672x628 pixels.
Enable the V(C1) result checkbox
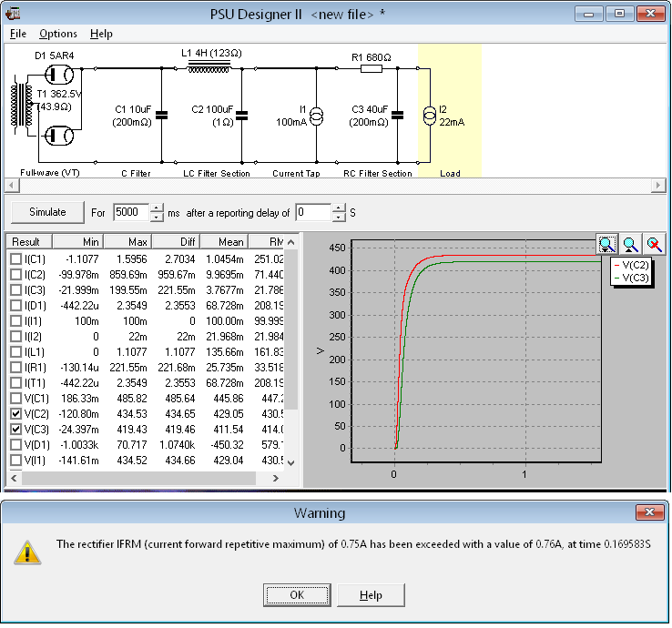15,398
